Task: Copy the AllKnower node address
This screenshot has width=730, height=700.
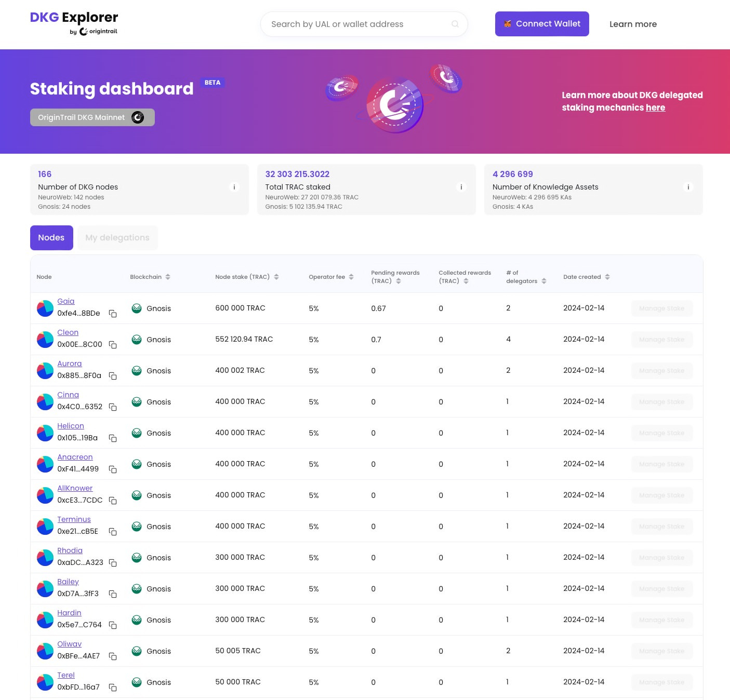Action: pyautogui.click(x=113, y=501)
